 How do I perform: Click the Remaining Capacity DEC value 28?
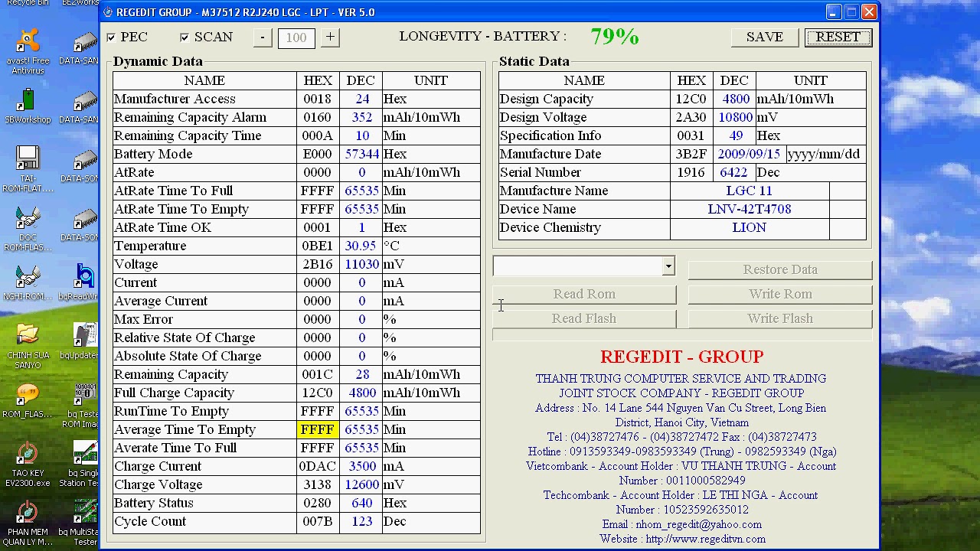pos(361,374)
